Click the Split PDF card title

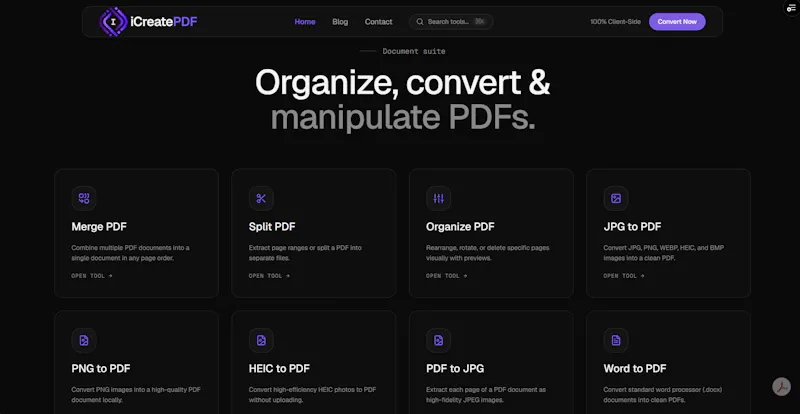point(272,227)
